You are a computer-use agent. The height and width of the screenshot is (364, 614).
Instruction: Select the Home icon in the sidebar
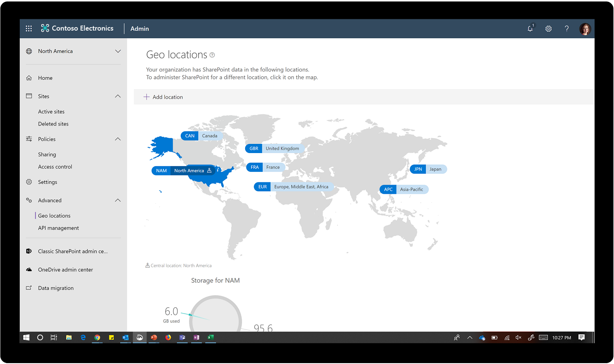pos(29,78)
